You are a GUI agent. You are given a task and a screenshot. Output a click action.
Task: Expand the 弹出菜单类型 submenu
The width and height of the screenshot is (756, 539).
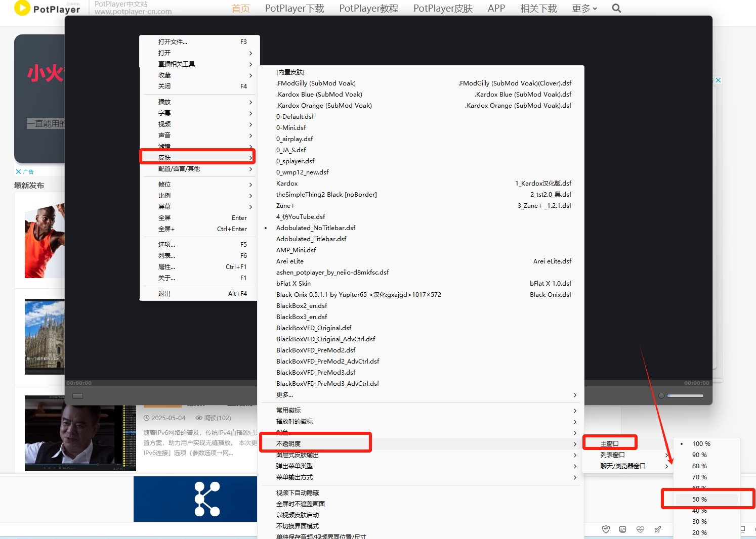[x=419, y=466]
